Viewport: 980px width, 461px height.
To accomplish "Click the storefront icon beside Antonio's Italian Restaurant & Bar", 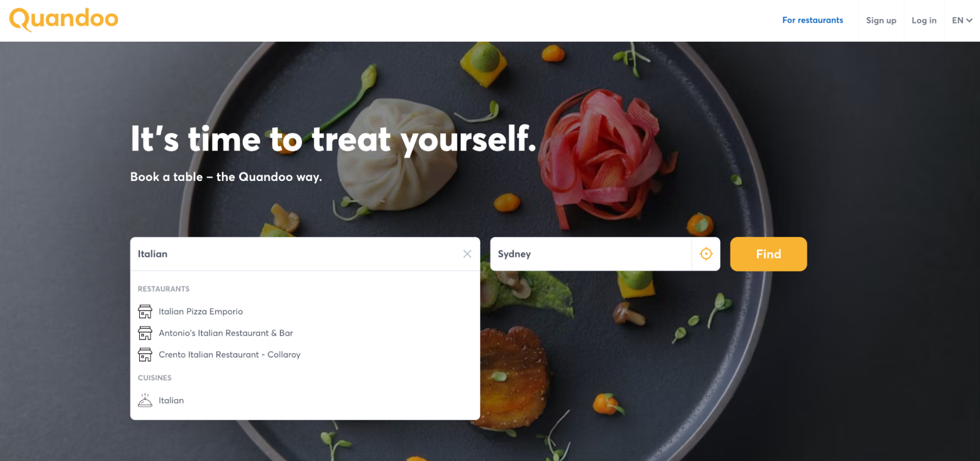I will click(145, 333).
